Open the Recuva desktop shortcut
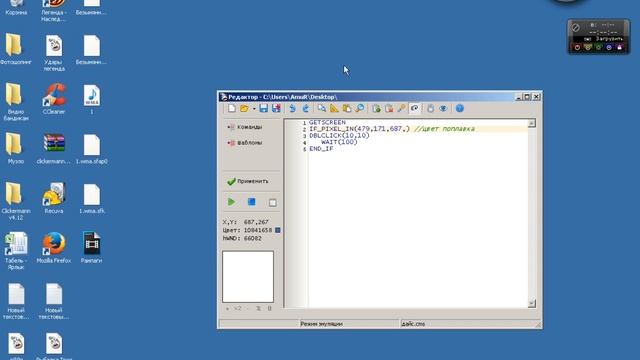The image size is (640, 360). pyautogui.click(x=54, y=198)
